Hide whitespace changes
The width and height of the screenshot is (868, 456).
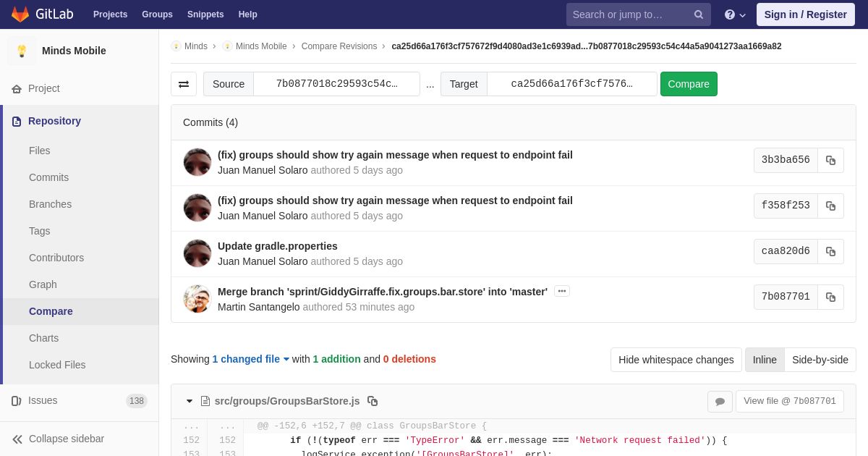[x=676, y=360]
